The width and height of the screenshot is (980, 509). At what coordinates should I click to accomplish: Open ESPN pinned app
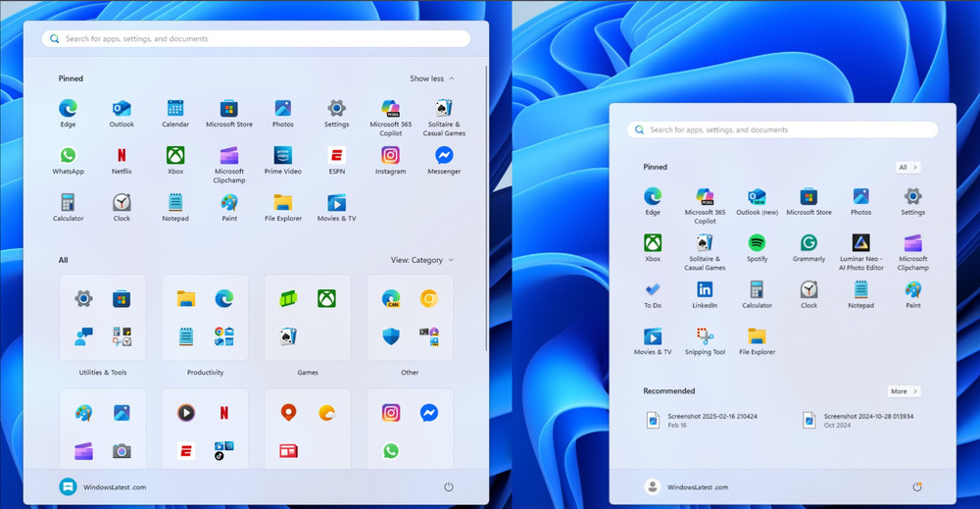pos(337,160)
